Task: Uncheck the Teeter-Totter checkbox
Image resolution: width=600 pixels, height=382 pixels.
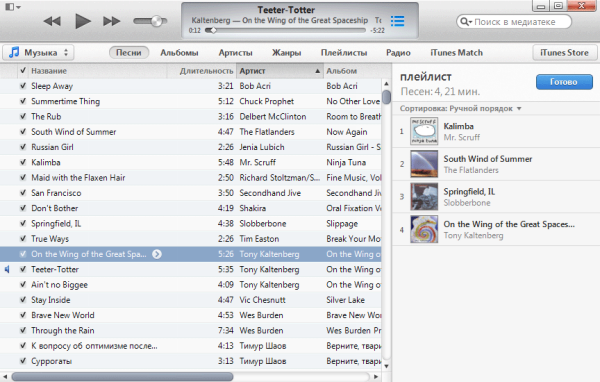Action: click(x=23, y=269)
